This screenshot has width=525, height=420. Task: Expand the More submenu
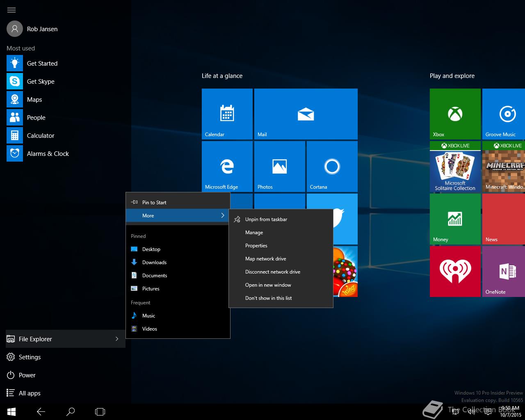tap(178, 215)
